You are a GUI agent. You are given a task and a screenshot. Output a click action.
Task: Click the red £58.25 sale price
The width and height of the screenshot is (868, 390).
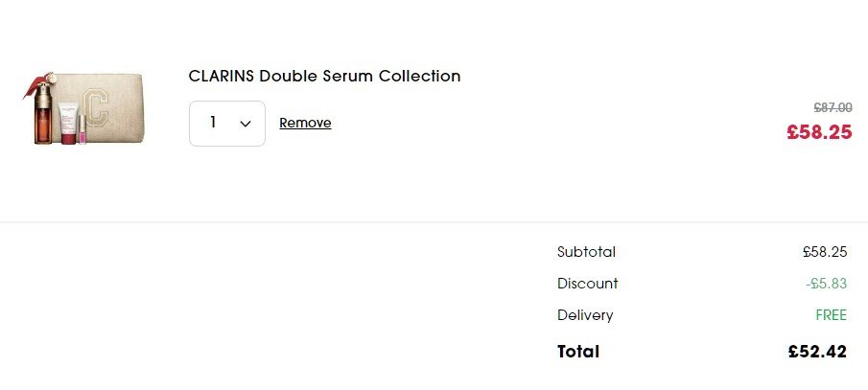coord(819,132)
